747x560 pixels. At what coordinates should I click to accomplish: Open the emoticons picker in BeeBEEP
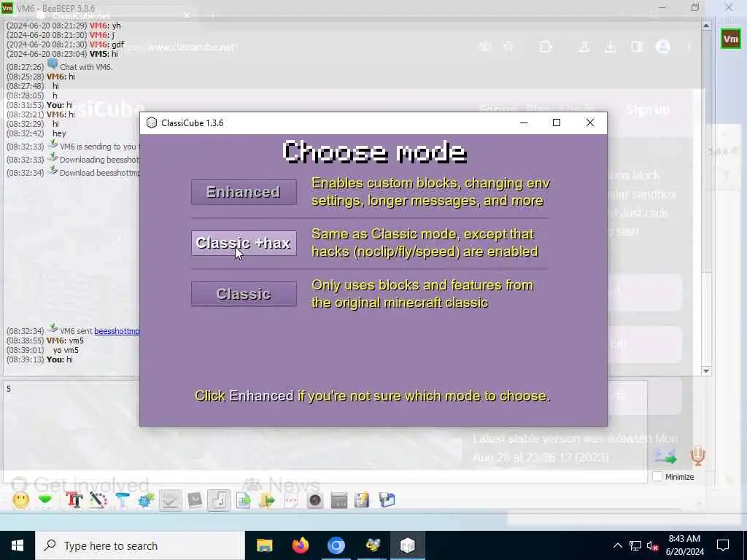(x=21, y=500)
